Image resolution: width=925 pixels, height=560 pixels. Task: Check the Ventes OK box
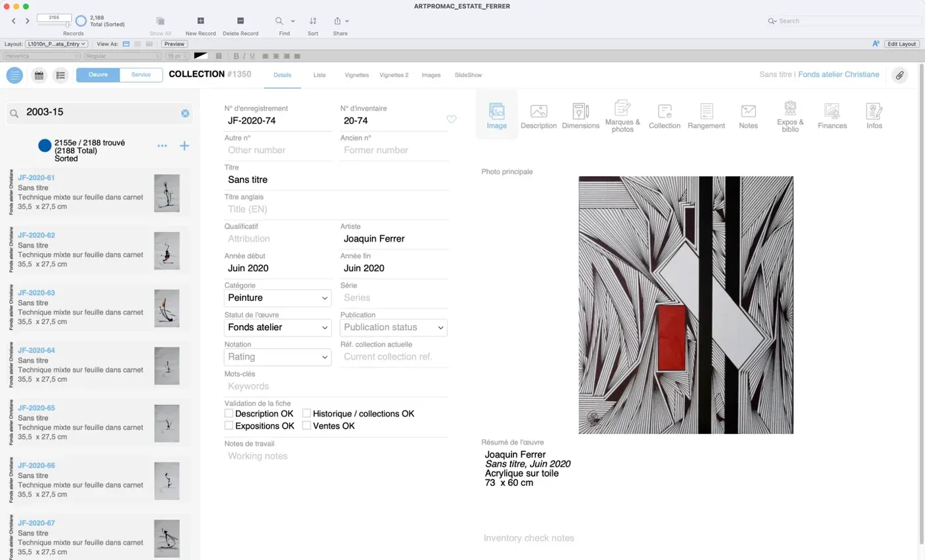307,426
